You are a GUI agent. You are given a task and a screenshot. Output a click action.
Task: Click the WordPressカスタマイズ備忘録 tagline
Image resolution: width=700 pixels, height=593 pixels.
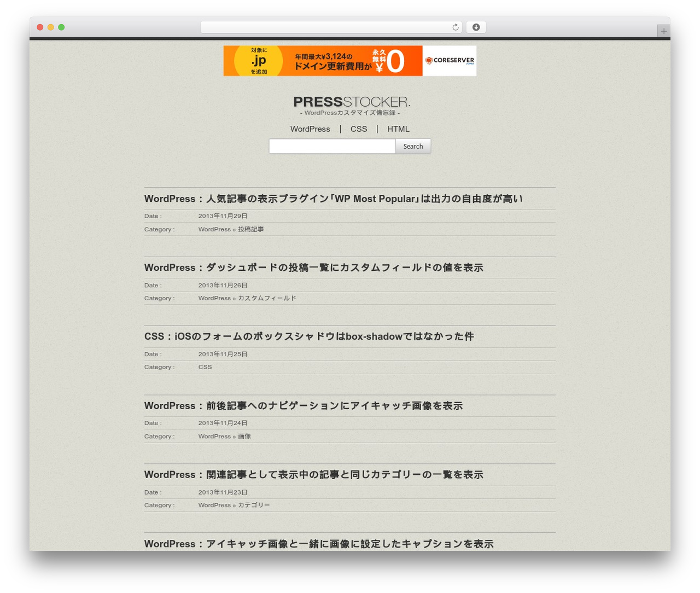350,113
